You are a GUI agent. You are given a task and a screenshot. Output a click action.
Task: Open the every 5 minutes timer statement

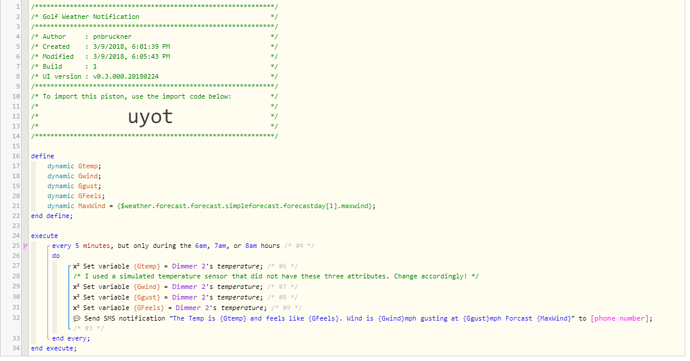[x=166, y=246]
